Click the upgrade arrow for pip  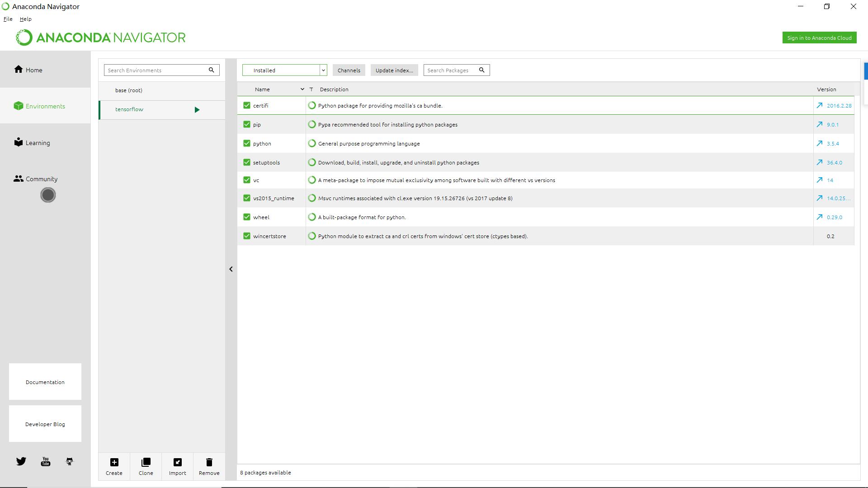click(819, 124)
